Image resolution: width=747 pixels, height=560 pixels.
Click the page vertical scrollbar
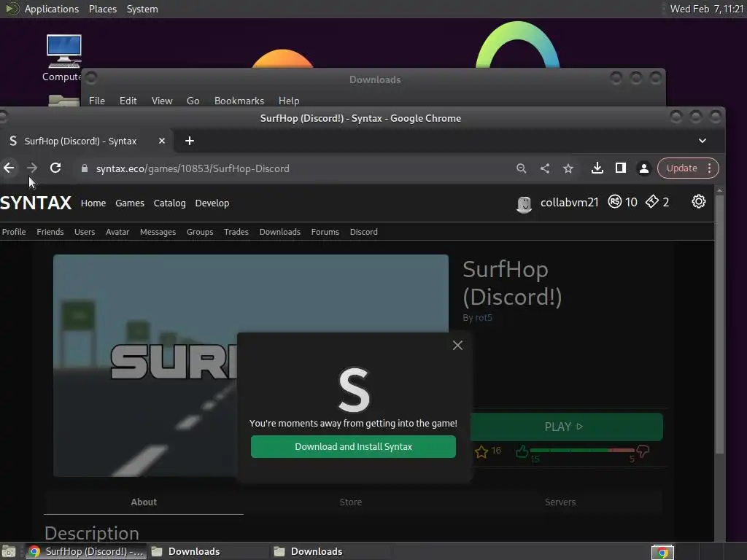click(x=719, y=324)
